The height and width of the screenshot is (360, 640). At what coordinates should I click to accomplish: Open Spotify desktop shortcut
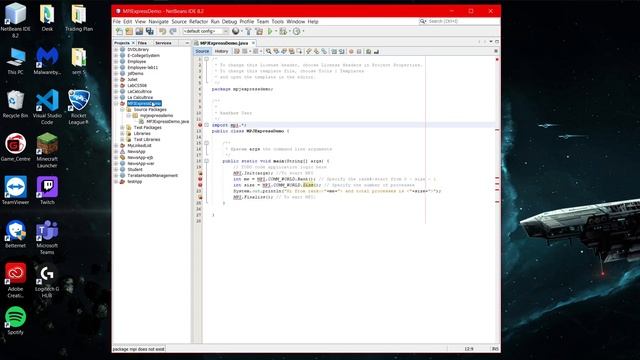tap(15, 321)
